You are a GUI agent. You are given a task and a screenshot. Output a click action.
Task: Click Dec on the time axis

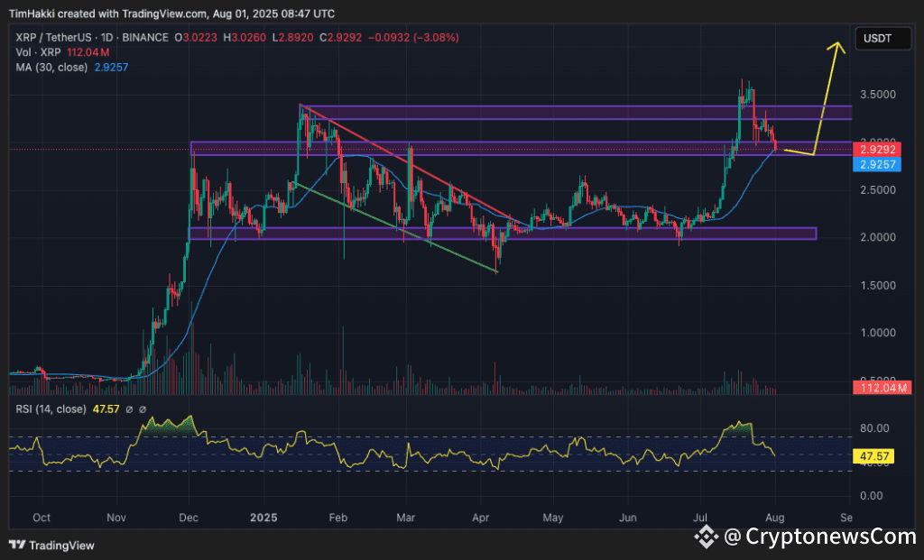[189, 518]
